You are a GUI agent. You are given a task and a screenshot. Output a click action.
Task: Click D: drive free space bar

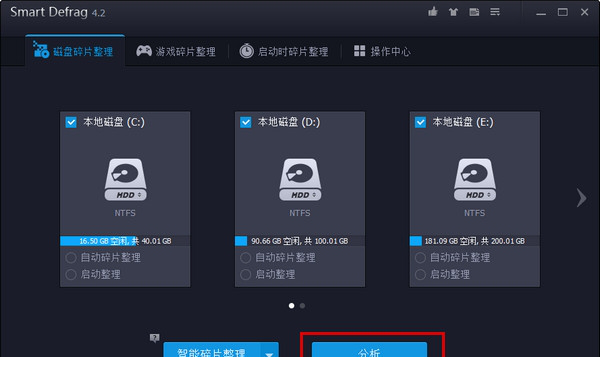pyautogui.click(x=300, y=241)
